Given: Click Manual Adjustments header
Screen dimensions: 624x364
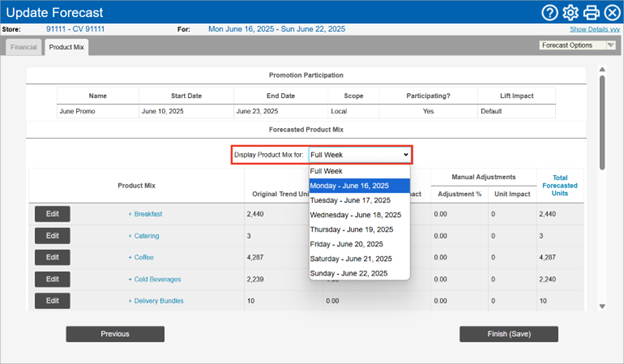Looking at the screenshot, I should pyautogui.click(x=484, y=177).
